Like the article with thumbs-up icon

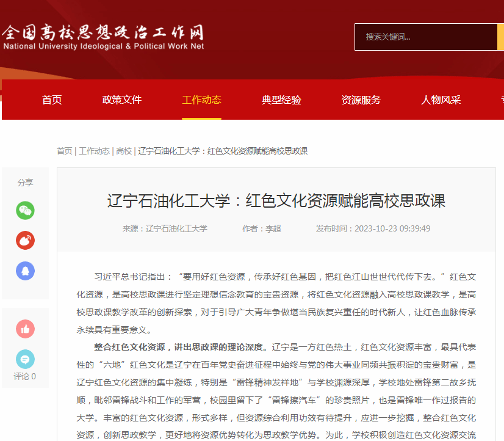[25, 329]
